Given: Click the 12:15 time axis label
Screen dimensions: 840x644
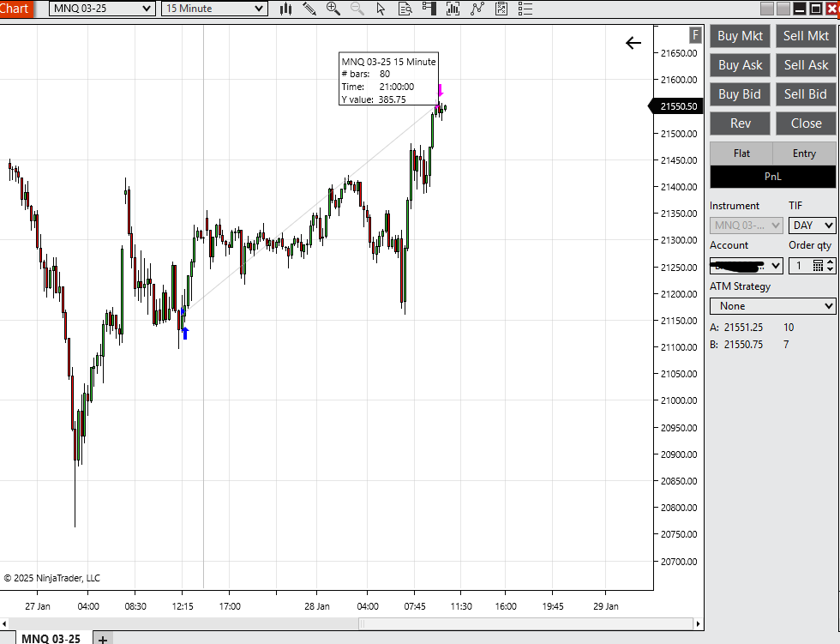Looking at the screenshot, I should click(182, 606).
